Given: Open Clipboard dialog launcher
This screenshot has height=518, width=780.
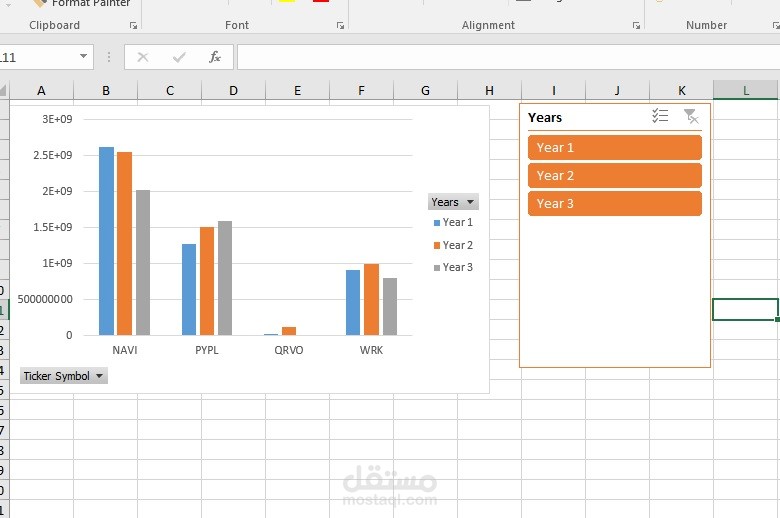Looking at the screenshot, I should [x=133, y=25].
